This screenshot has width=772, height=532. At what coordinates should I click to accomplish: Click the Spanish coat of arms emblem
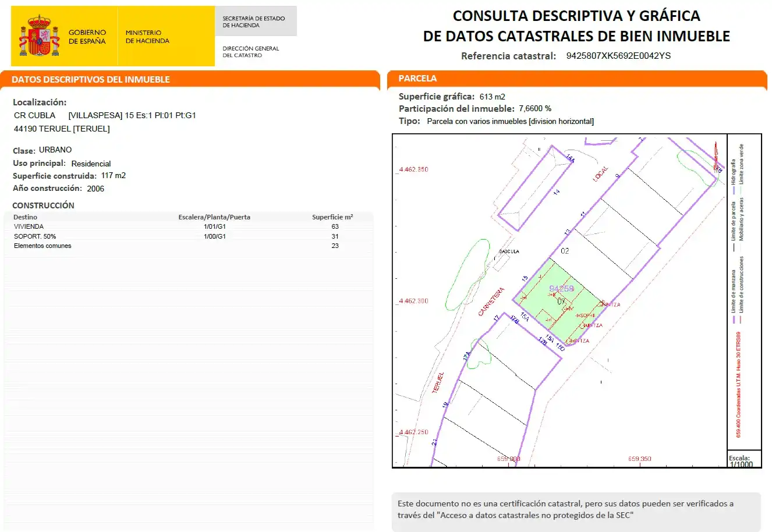coord(40,36)
